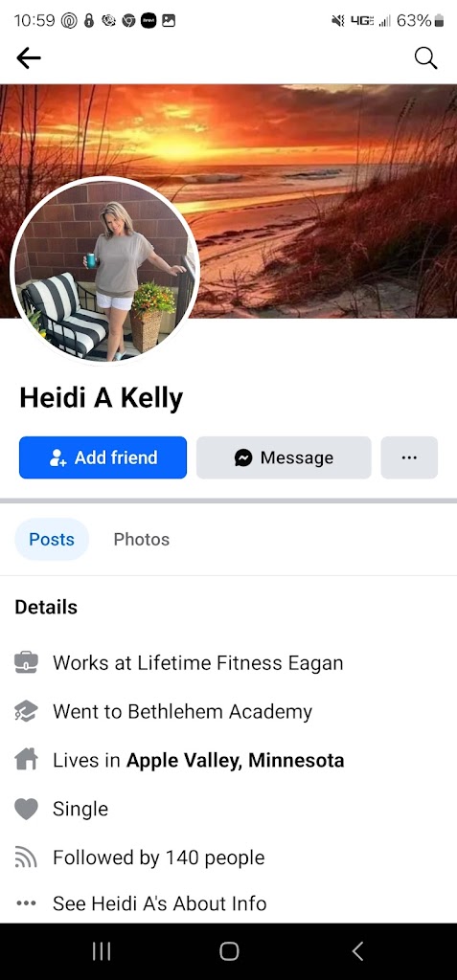
Task: Click the Message button
Action: [x=284, y=457]
